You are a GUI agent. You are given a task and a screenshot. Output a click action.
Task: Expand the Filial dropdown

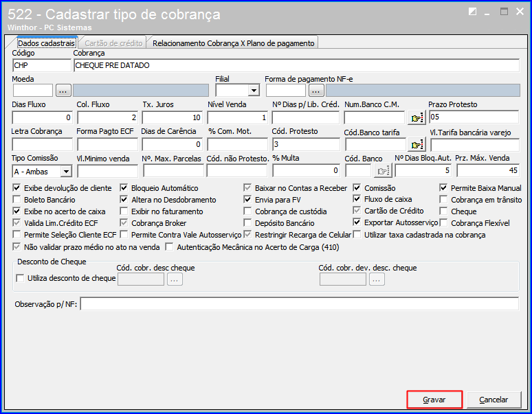click(x=254, y=91)
